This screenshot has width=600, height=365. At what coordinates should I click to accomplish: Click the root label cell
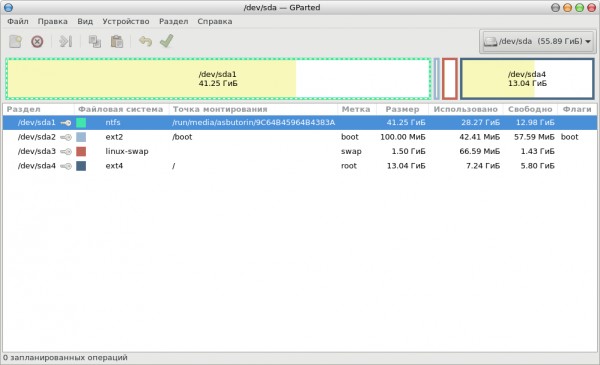pos(349,166)
